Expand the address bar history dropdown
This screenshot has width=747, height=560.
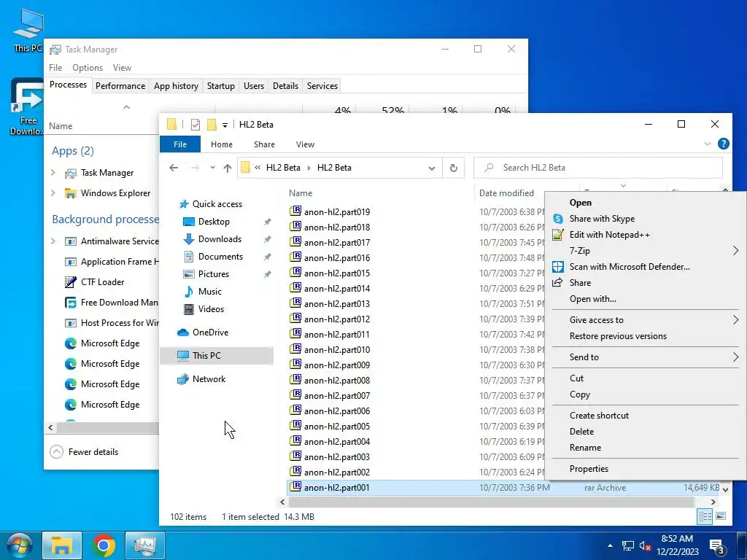(432, 168)
